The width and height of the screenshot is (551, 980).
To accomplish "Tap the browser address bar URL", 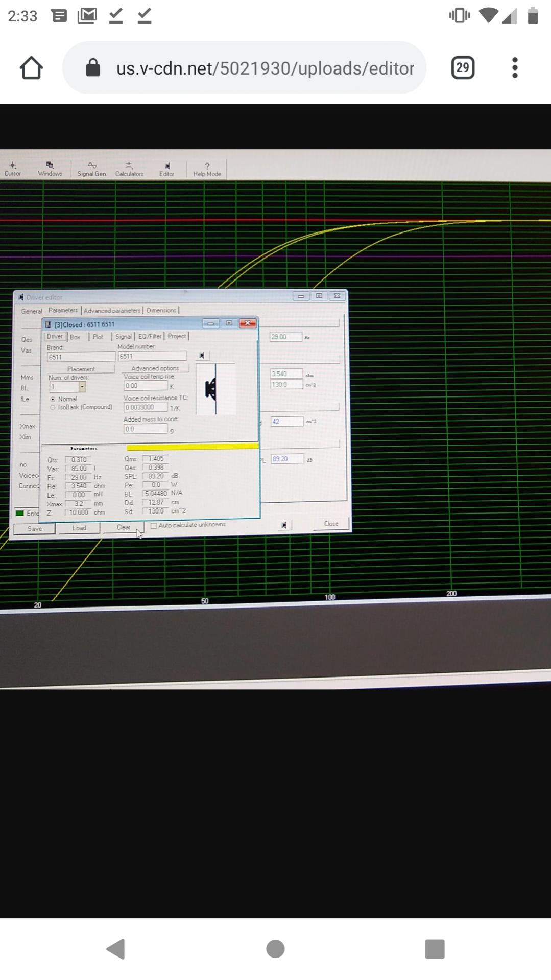I will click(x=265, y=68).
